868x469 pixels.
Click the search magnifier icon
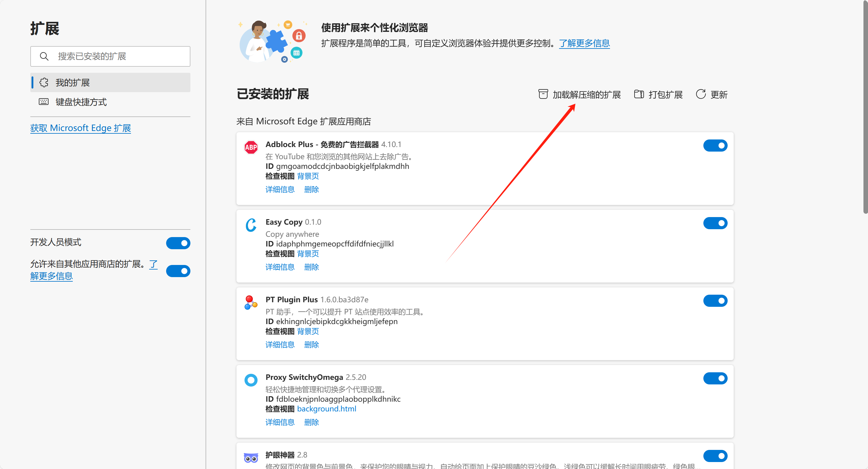pyautogui.click(x=44, y=56)
